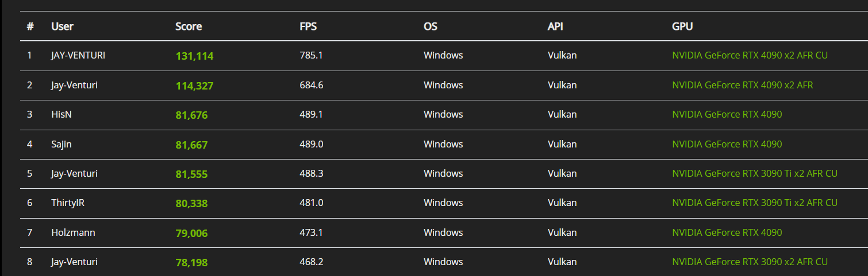Click the User column header
This screenshot has width=868, height=276.
click(x=62, y=26)
